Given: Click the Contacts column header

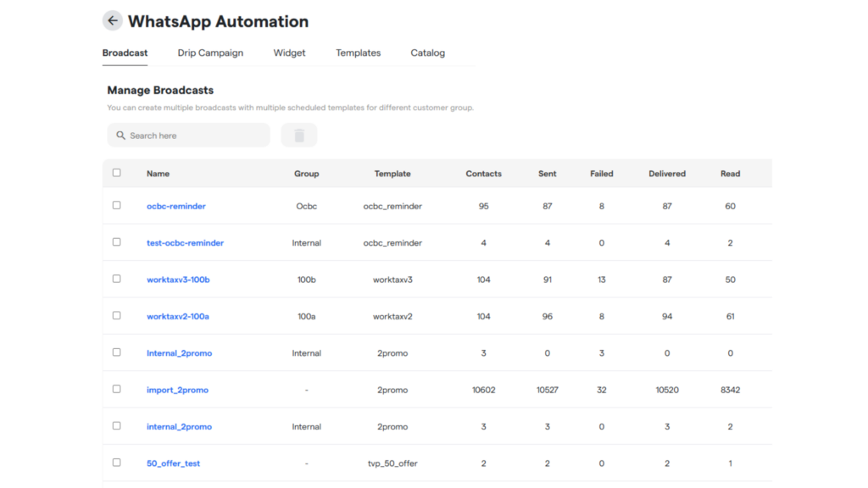Looking at the screenshot, I should tap(483, 174).
